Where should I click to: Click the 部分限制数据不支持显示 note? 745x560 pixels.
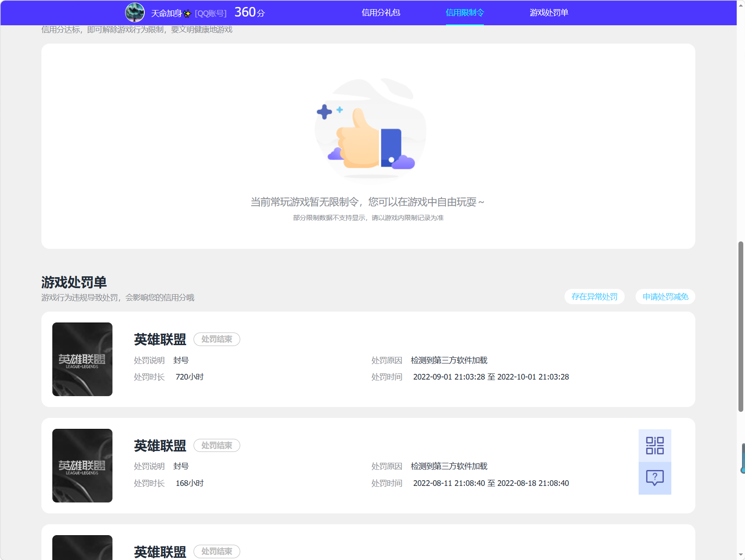368,217
